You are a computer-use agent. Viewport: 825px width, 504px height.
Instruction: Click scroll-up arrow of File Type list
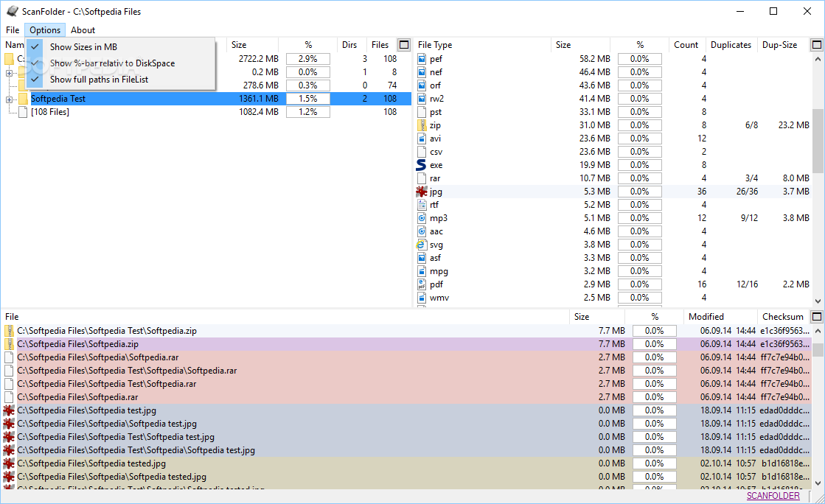coord(818,59)
